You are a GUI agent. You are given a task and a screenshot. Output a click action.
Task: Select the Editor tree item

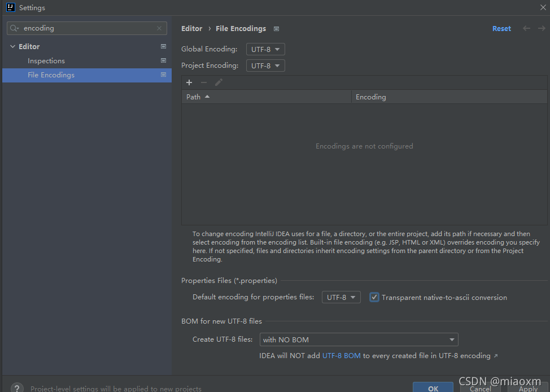[x=29, y=46]
